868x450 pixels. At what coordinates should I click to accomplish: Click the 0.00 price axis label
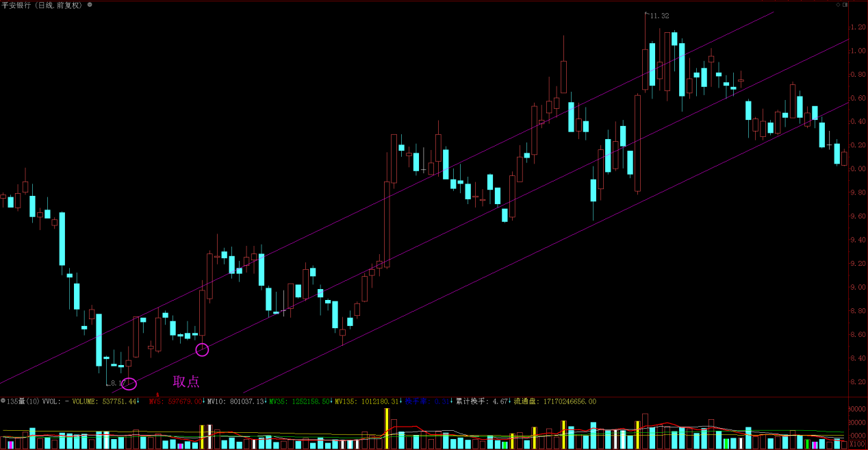858,169
